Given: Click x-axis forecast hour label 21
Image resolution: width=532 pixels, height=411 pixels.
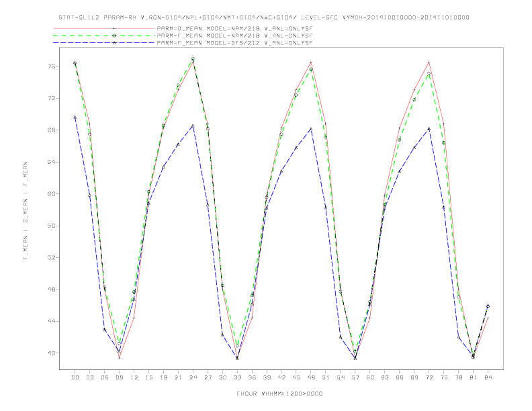Looking at the screenshot, I should pyautogui.click(x=178, y=377).
